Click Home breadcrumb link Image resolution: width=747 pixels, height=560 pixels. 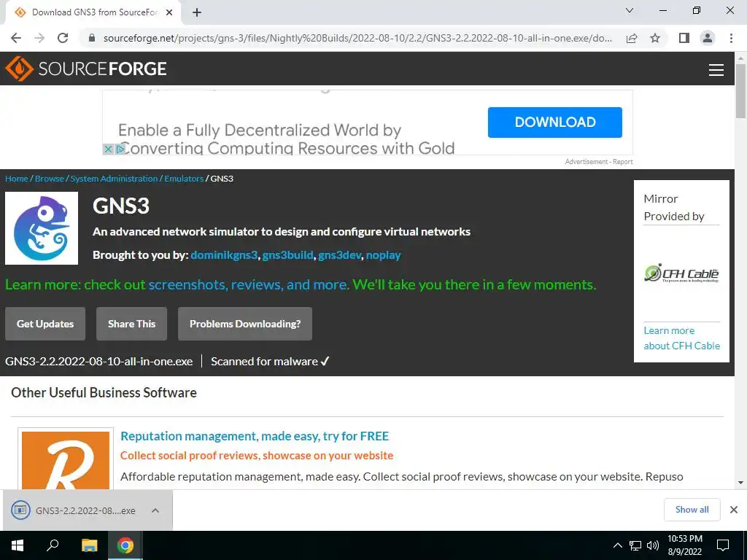coord(17,179)
